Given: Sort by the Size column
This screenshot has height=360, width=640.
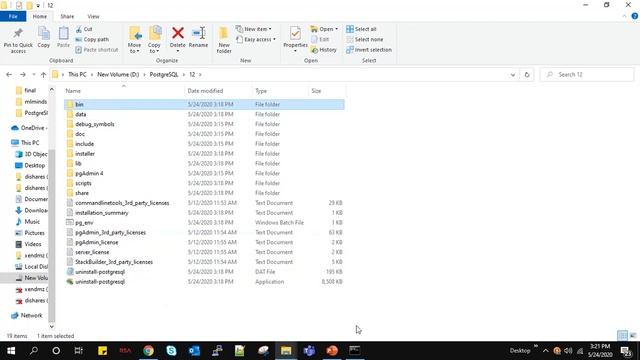Looking at the screenshot, I should 327,91.
